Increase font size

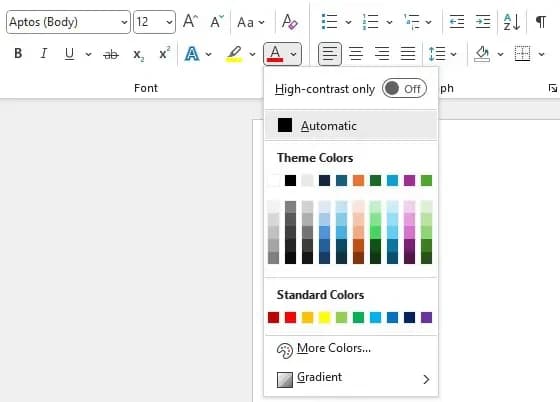[x=190, y=22]
